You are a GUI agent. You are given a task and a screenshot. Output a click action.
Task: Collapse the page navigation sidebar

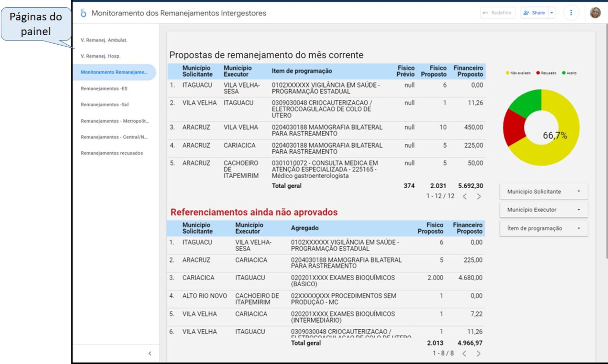[x=150, y=353]
